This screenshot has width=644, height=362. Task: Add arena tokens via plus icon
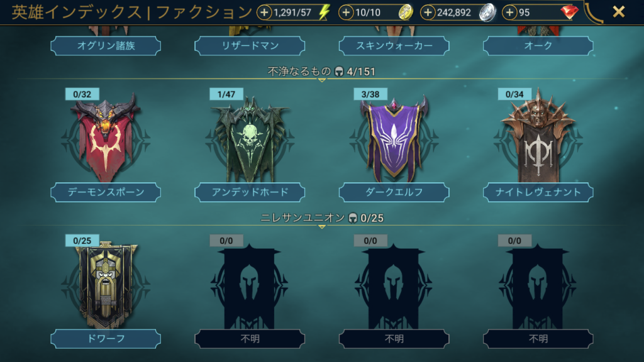click(346, 13)
